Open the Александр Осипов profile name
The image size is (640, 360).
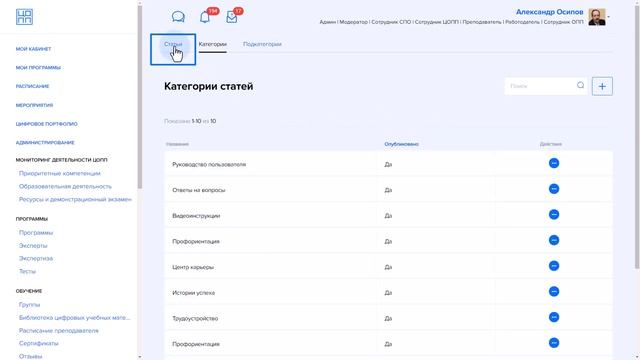[549, 12]
